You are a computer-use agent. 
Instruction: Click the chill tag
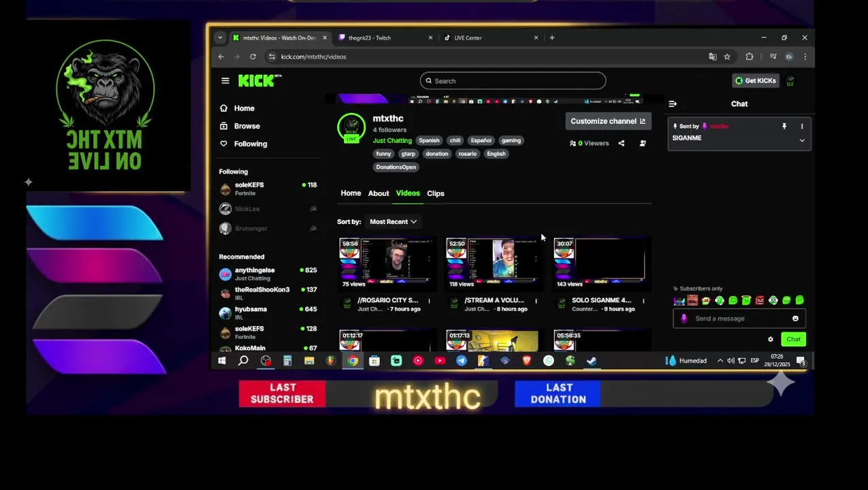(x=455, y=141)
